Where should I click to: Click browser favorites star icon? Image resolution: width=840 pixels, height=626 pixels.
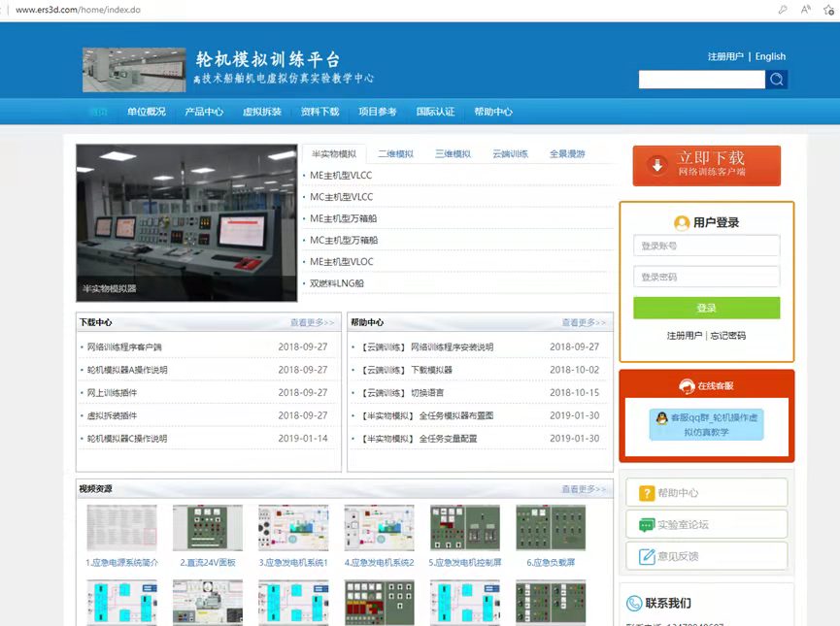click(x=828, y=9)
